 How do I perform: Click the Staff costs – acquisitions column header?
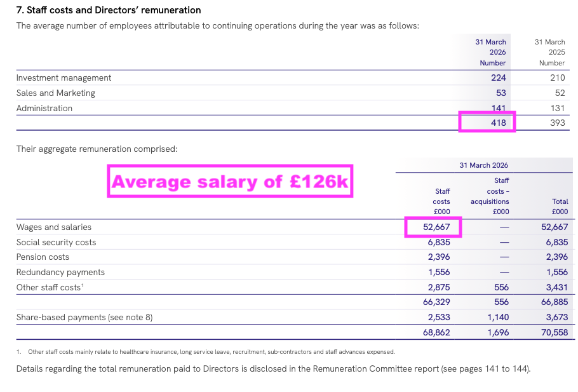pyautogui.click(x=490, y=196)
